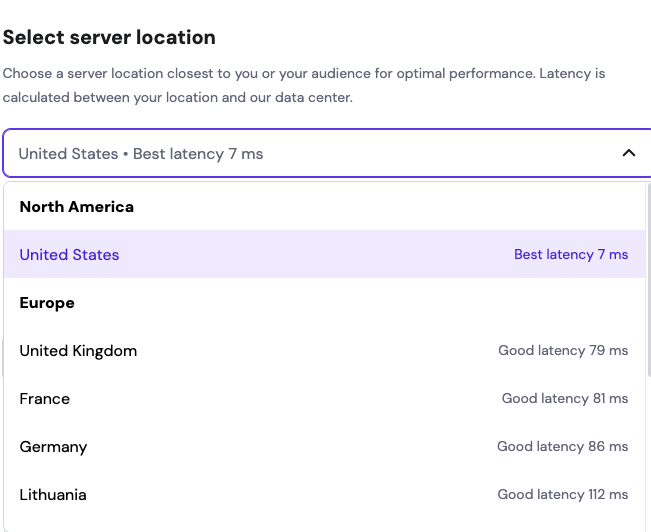
Task: Click the selected value text in the field
Action: (141, 154)
